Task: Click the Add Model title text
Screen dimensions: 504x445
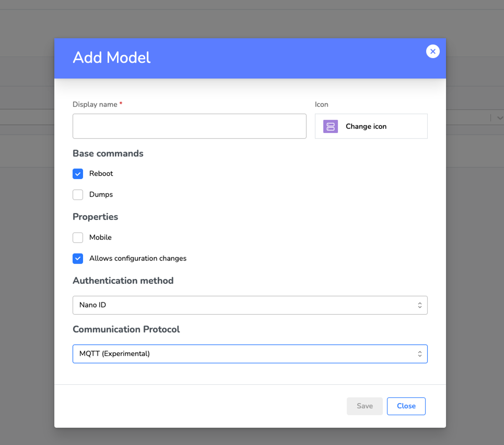Action: [112, 58]
